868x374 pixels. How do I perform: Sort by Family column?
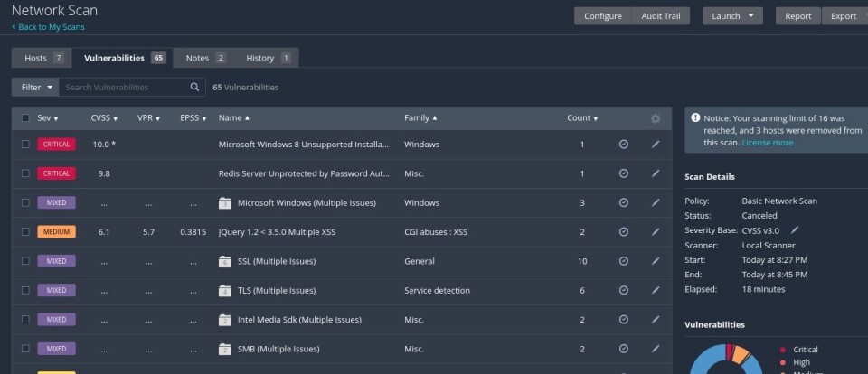420,118
